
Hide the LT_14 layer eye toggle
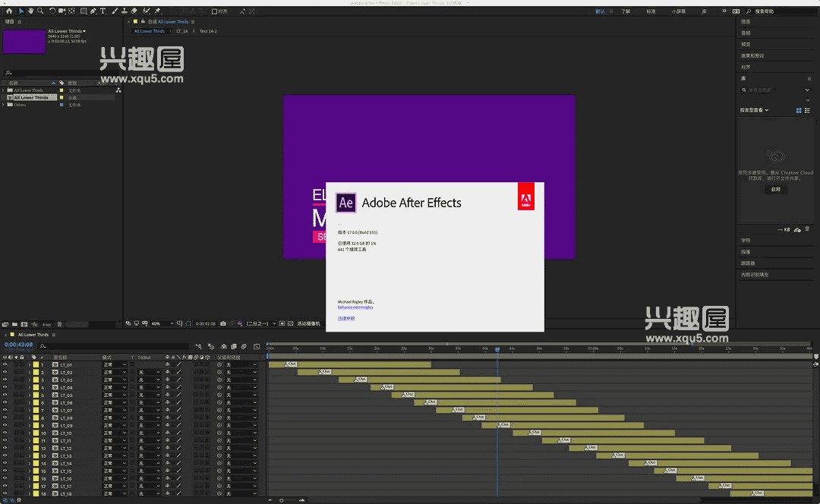(5, 463)
